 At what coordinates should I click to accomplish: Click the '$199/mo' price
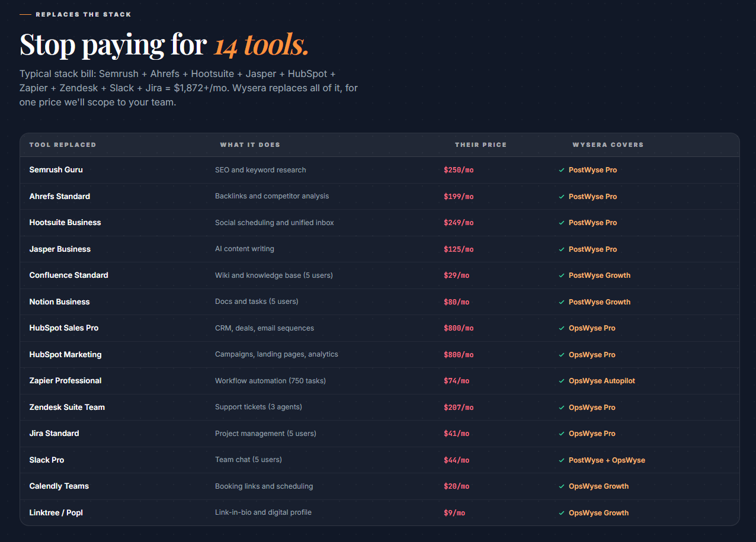point(459,197)
